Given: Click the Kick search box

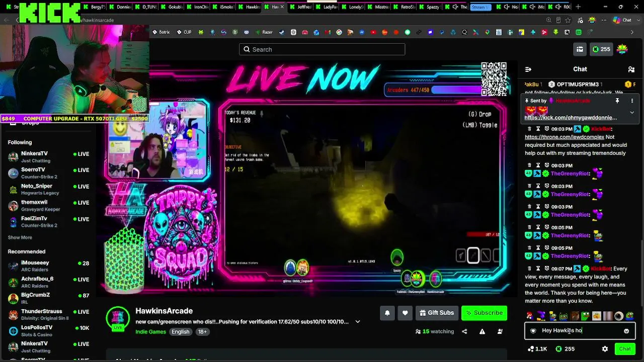Looking at the screenshot, I should pyautogui.click(x=322, y=49).
